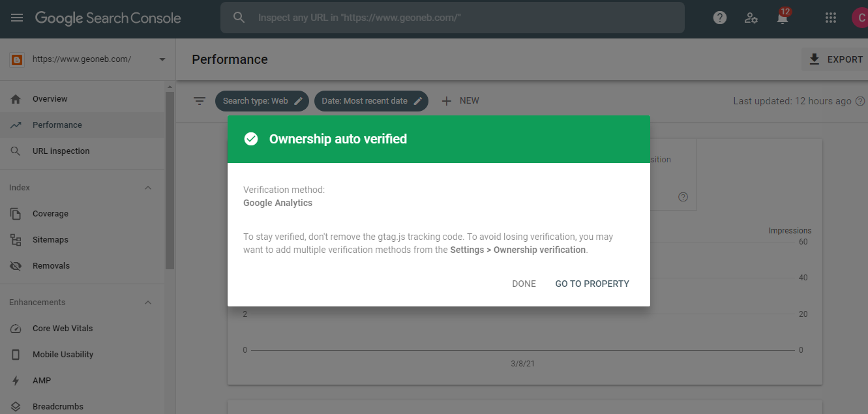
Task: Click the Last updated: 12 hours ago text
Action: pyautogui.click(x=792, y=101)
